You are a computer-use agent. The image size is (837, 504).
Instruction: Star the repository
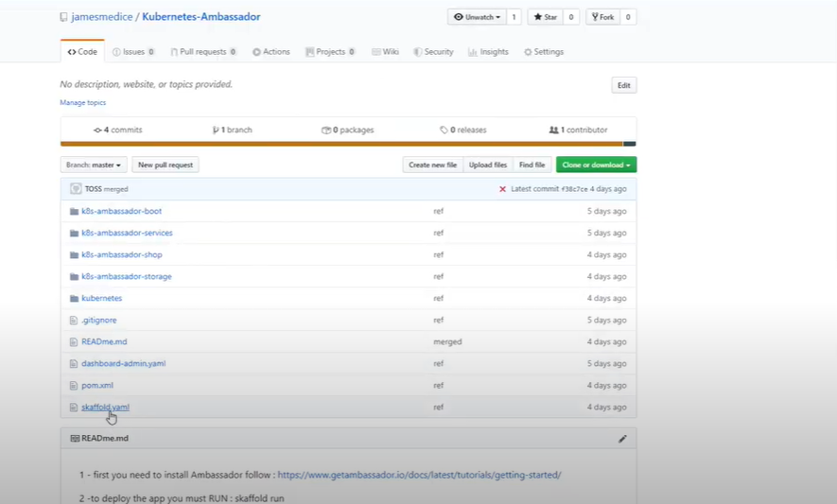pyautogui.click(x=546, y=17)
